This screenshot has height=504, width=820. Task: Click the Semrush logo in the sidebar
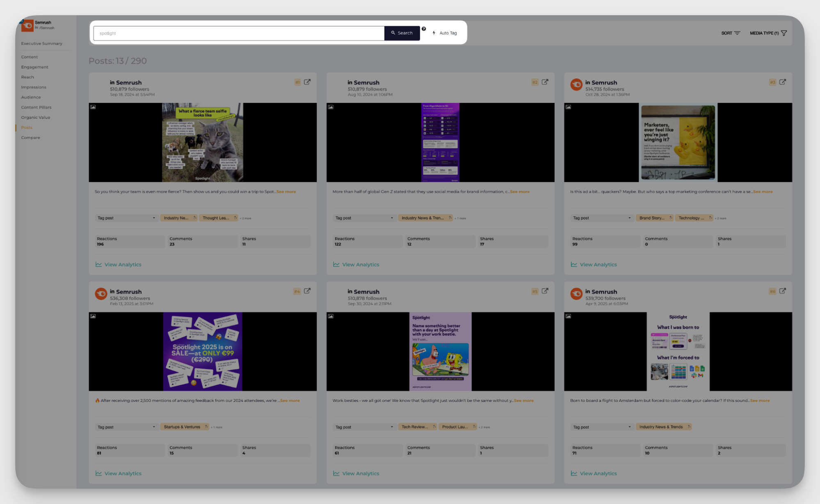click(x=27, y=25)
